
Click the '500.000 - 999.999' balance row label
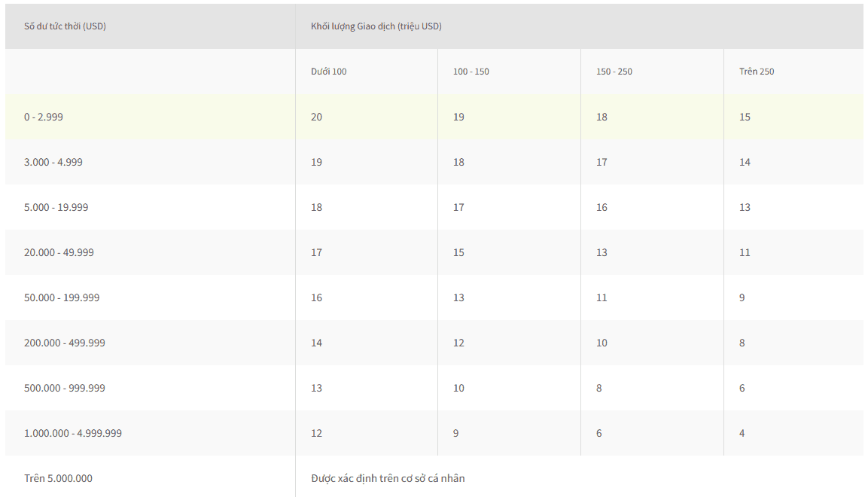[64, 388]
